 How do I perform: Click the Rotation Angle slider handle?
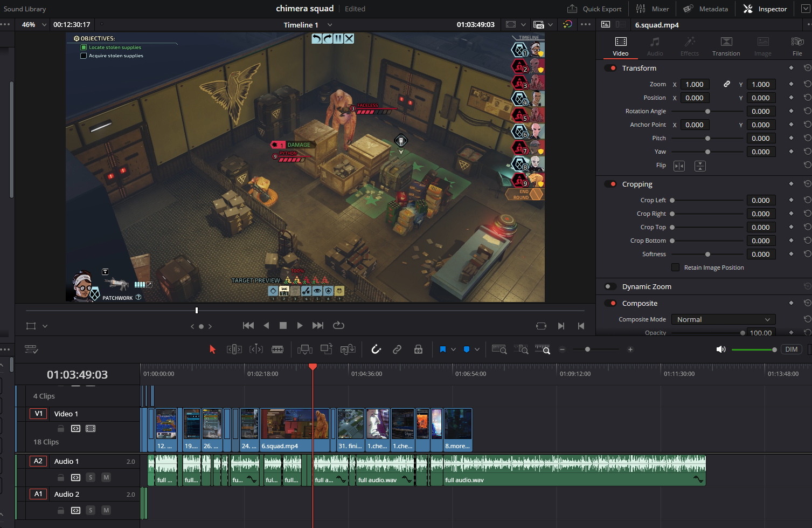coord(707,112)
